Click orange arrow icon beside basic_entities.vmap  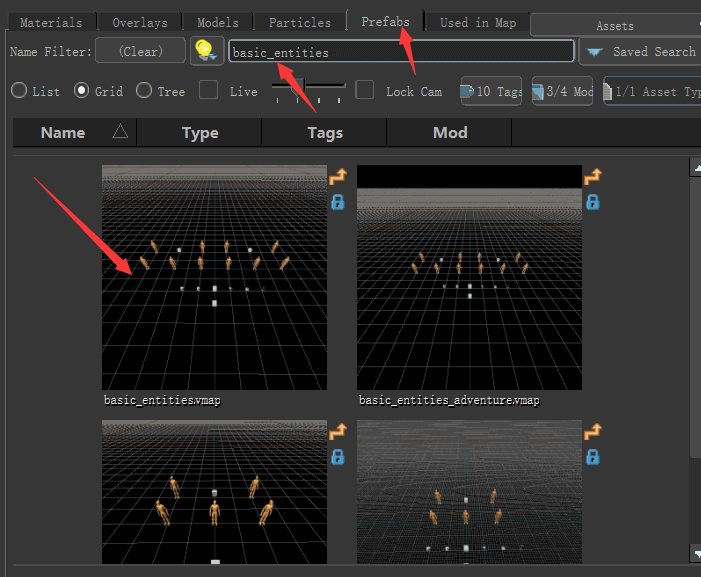[x=338, y=177]
